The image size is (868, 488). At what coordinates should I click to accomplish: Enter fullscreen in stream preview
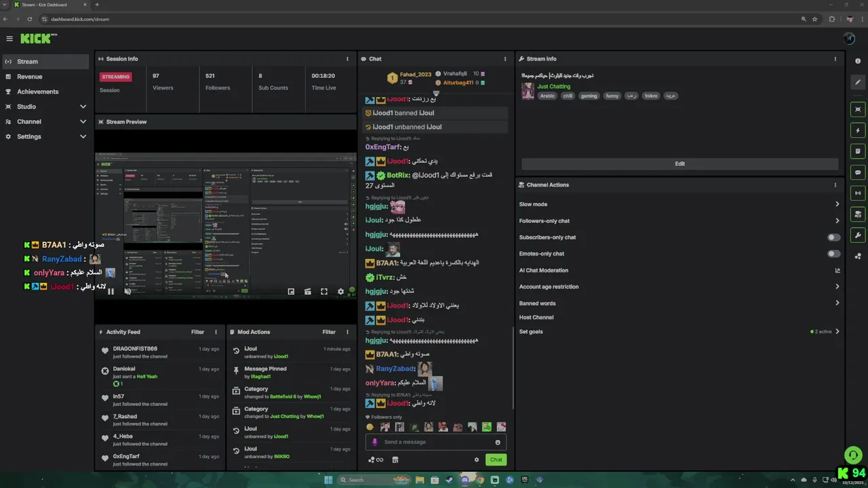tap(324, 291)
